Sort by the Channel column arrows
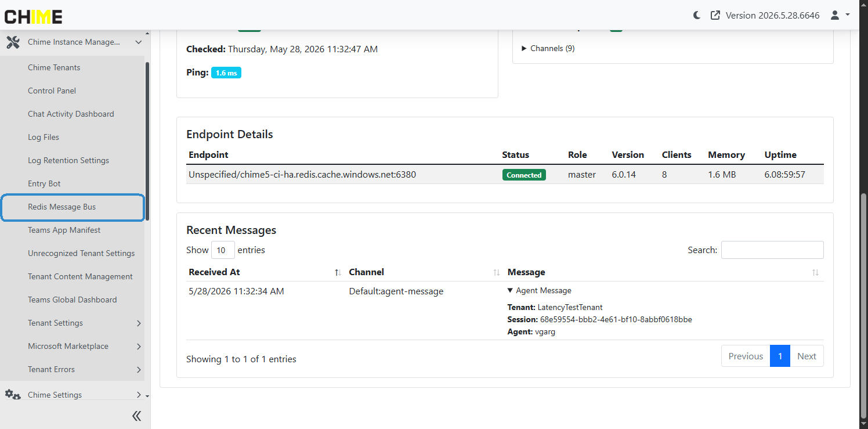The width and height of the screenshot is (868, 429). tap(497, 272)
